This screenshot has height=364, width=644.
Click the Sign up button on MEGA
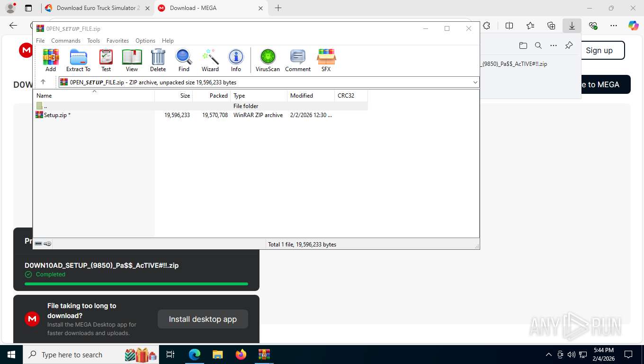(x=599, y=50)
